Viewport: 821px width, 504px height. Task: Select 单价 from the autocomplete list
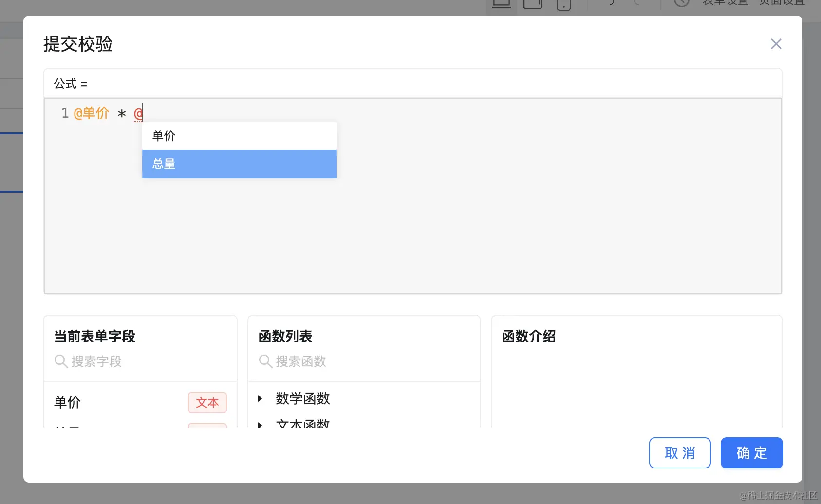[x=239, y=136]
